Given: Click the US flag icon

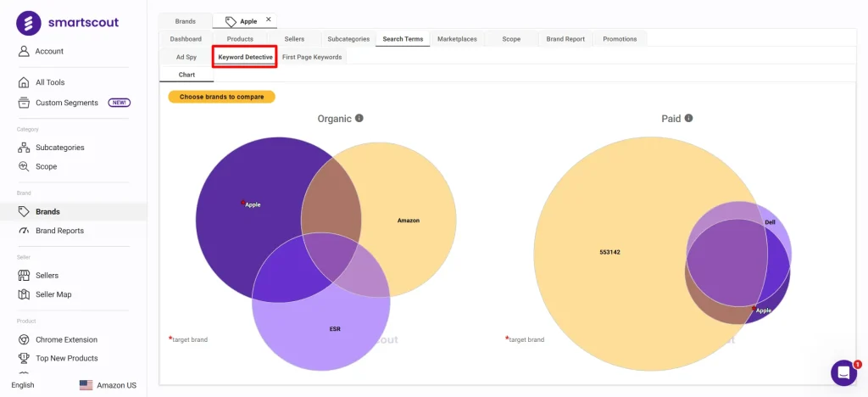Looking at the screenshot, I should (86, 385).
